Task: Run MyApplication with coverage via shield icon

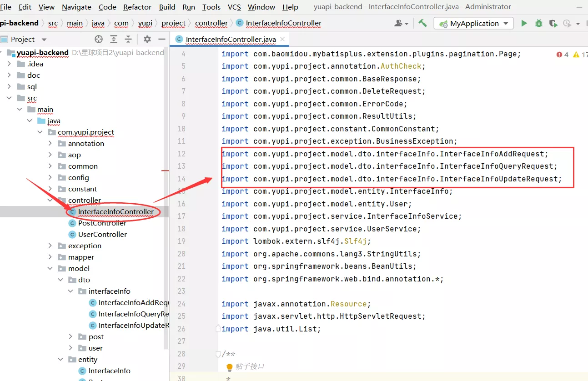Action: tap(553, 23)
